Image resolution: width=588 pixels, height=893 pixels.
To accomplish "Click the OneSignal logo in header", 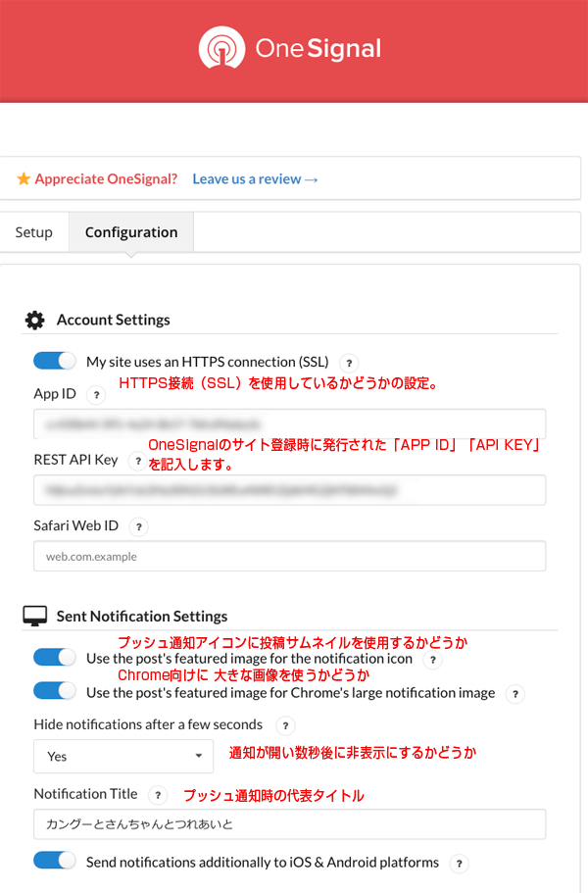I will pos(289,48).
